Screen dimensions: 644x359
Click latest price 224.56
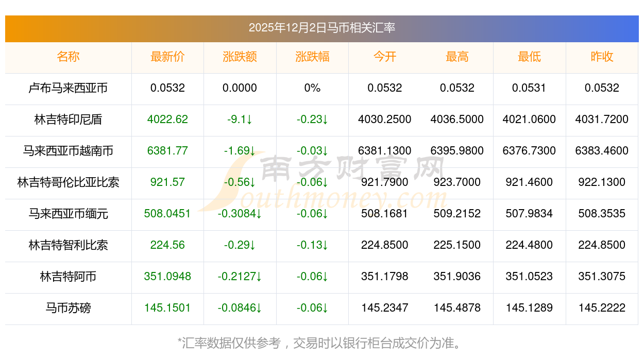pyautogui.click(x=167, y=245)
